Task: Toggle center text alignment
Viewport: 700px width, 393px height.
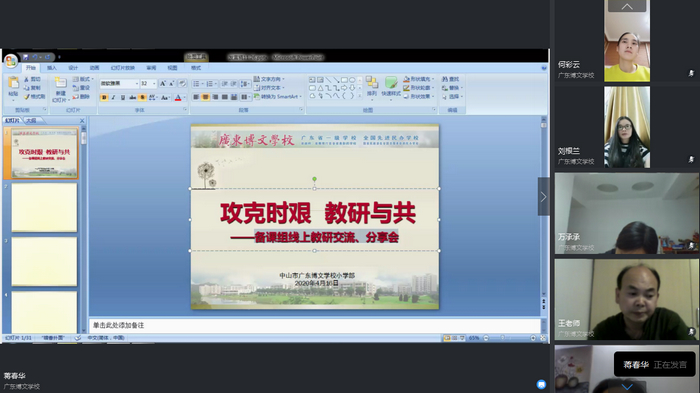Action: pos(205,97)
